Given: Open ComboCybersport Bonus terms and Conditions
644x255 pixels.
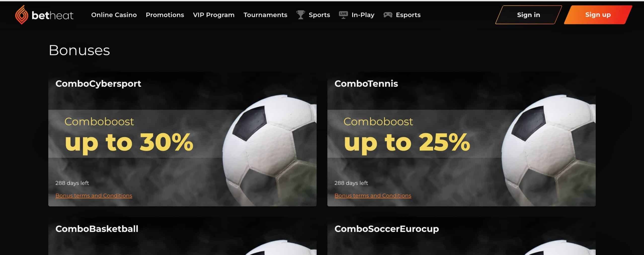Looking at the screenshot, I should [94, 196].
